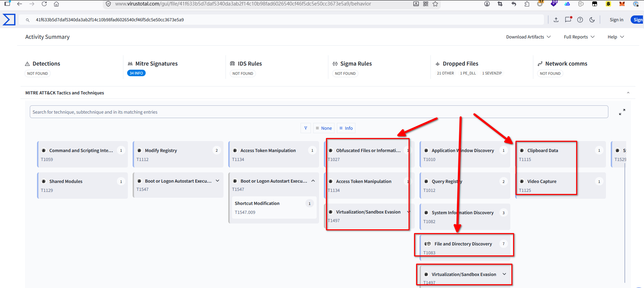
Task: Toggle the None severity filter
Action: coord(324,128)
